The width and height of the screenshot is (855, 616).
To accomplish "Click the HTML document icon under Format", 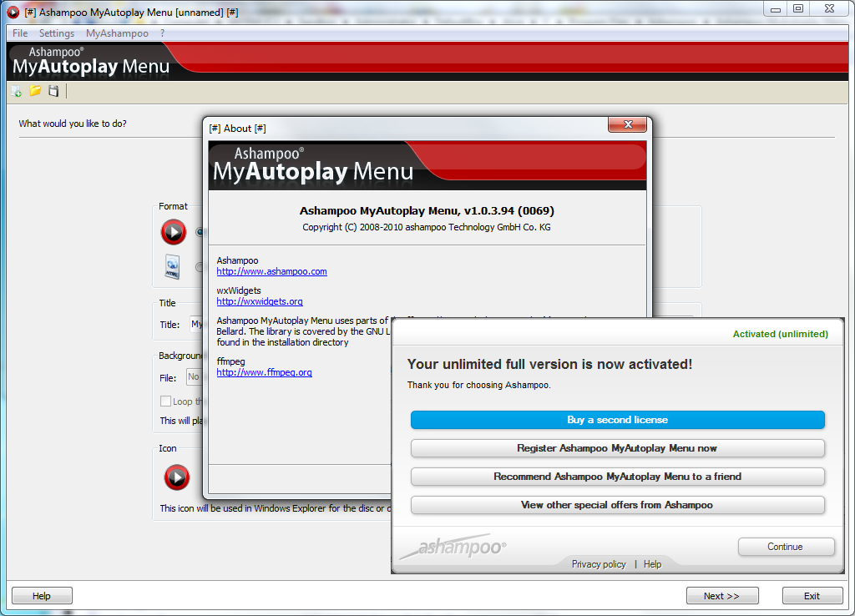I will (172, 266).
